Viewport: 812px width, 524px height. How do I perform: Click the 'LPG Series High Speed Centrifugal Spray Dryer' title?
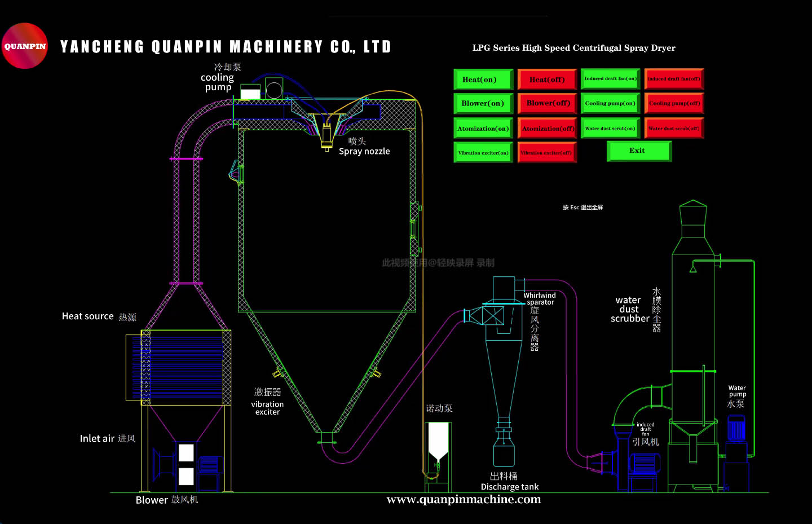coord(573,48)
